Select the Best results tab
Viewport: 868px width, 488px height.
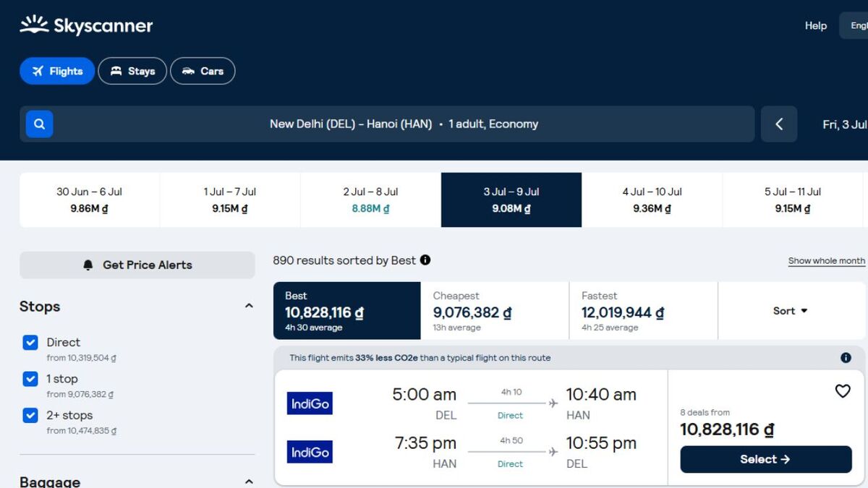[347, 311]
